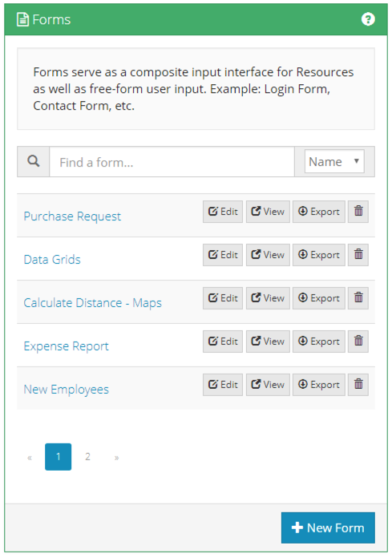Viewport: 392px width, 558px height.
Task: Go to page 2 of forms
Action: [87, 456]
